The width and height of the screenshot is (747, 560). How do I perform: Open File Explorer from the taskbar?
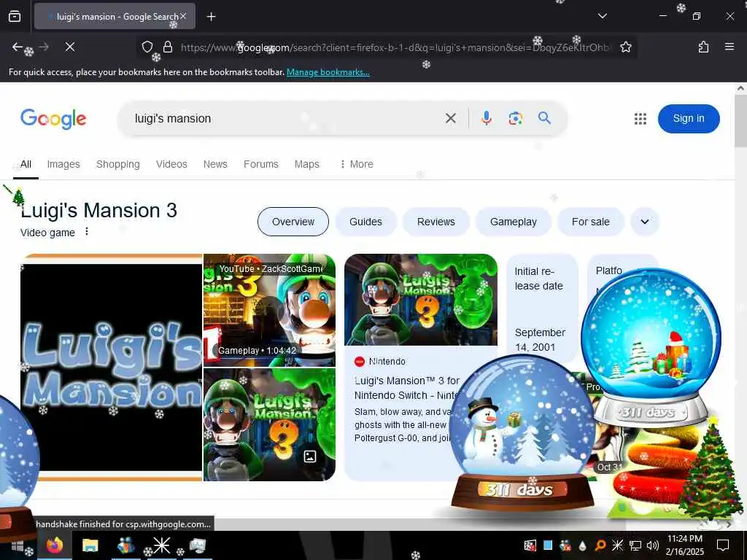(x=90, y=545)
